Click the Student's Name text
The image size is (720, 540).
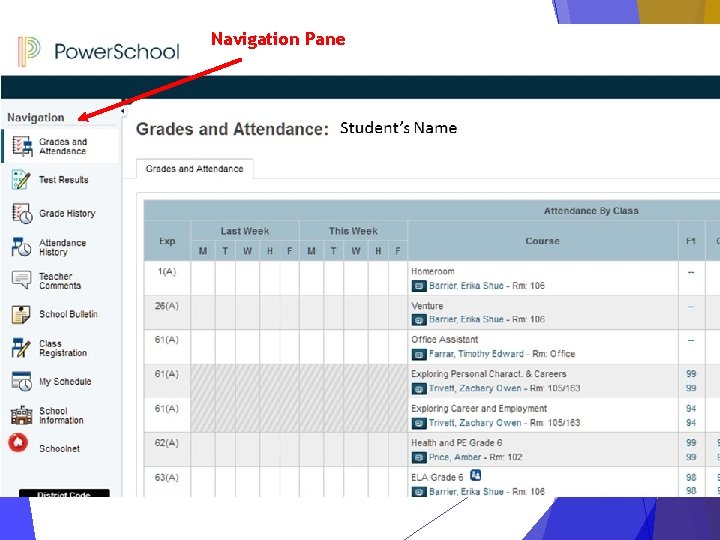(398, 128)
